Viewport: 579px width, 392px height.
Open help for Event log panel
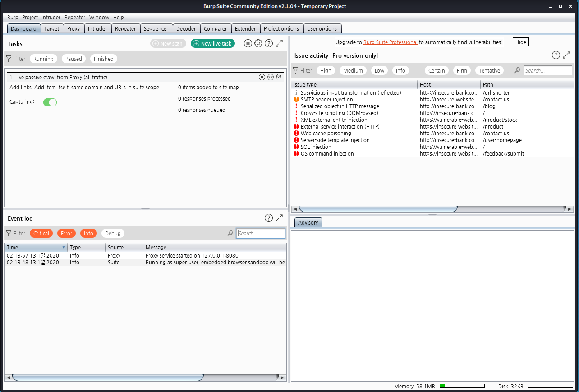[269, 218]
